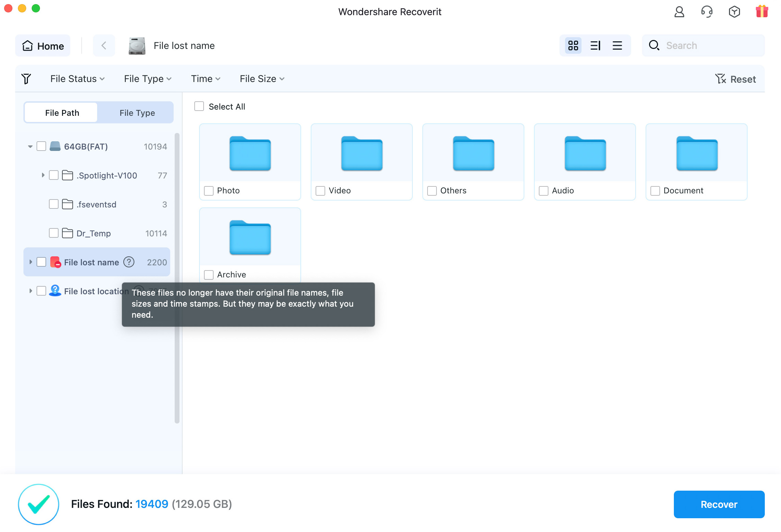The image size is (781, 532).
Task: Click the hard drive icon
Action: pyautogui.click(x=137, y=45)
